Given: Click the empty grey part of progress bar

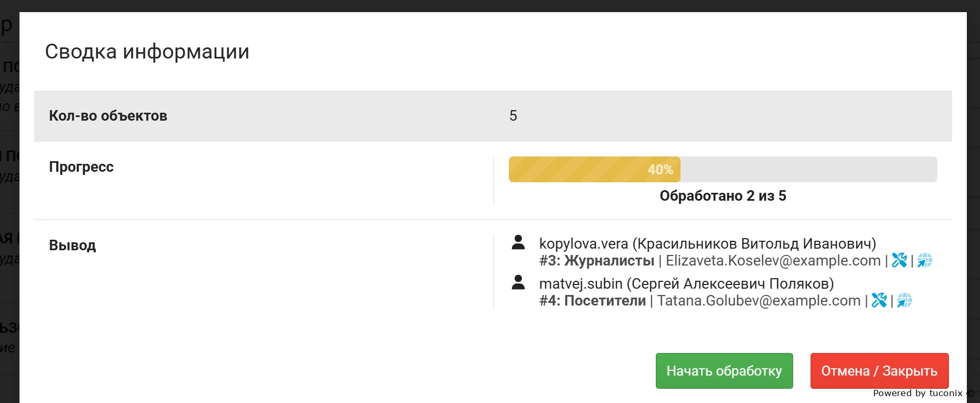Looking at the screenshot, I should (x=808, y=170).
